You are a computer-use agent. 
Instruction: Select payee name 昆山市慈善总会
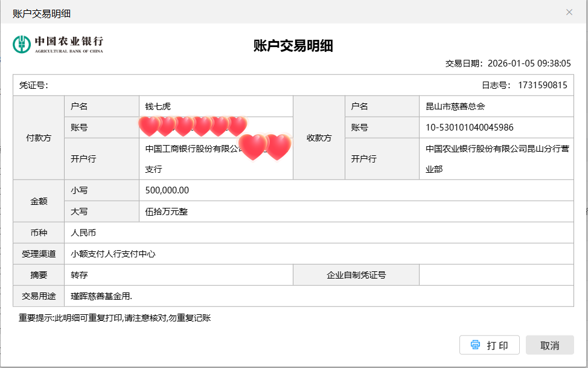[455, 106]
